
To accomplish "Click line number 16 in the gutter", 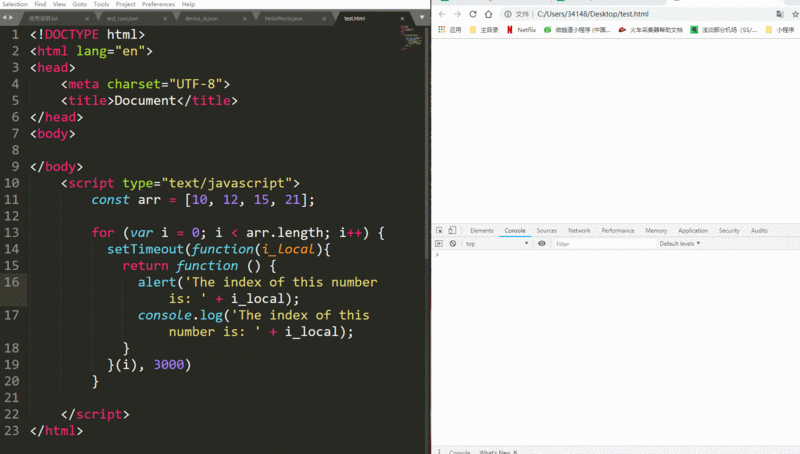I will click(12, 282).
